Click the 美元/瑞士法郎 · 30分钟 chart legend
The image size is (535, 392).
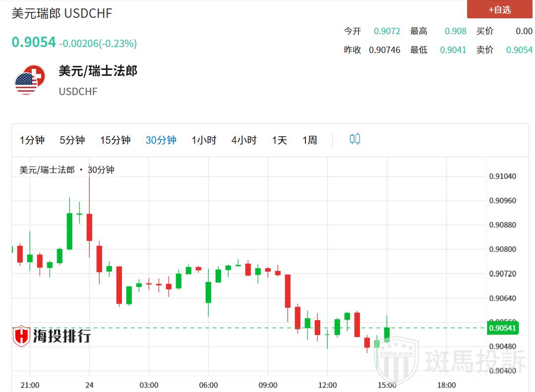[x=67, y=170]
